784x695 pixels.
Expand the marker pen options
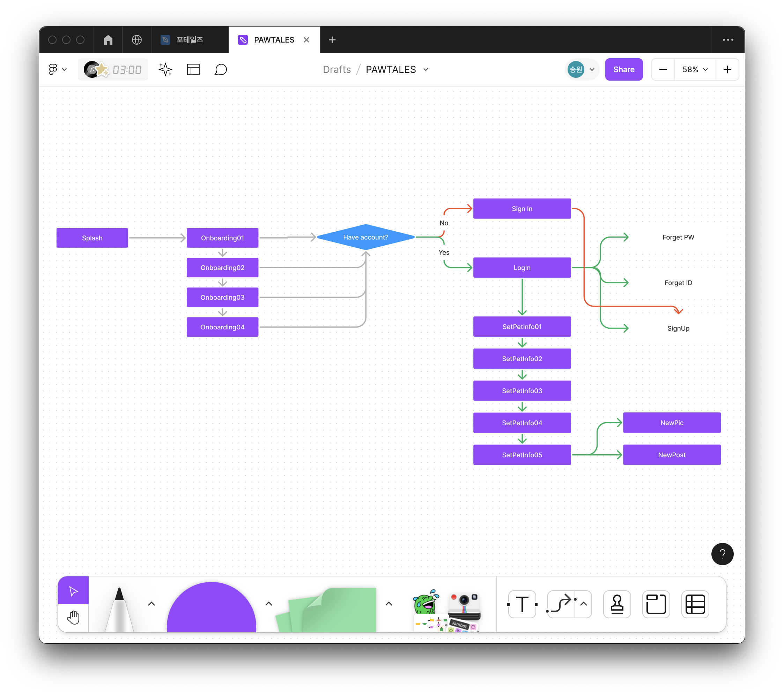point(151,604)
